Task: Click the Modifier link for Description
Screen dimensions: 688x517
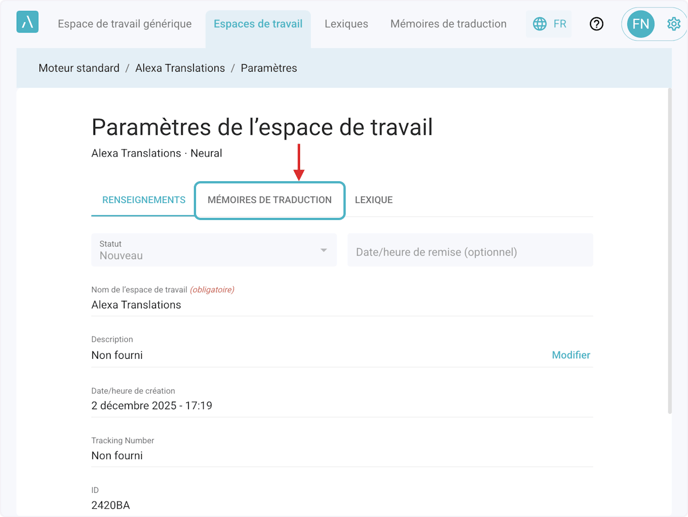Action: click(x=570, y=355)
